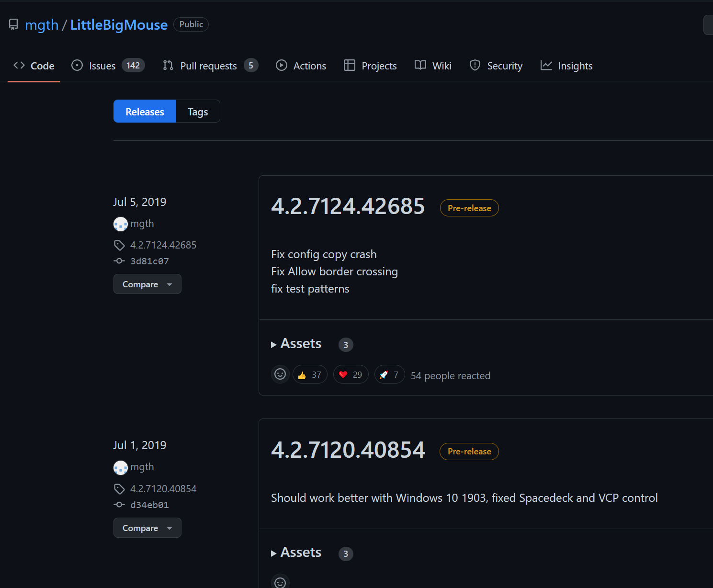Open the LittleBigMouse repository link
This screenshot has width=713, height=588.
[119, 25]
